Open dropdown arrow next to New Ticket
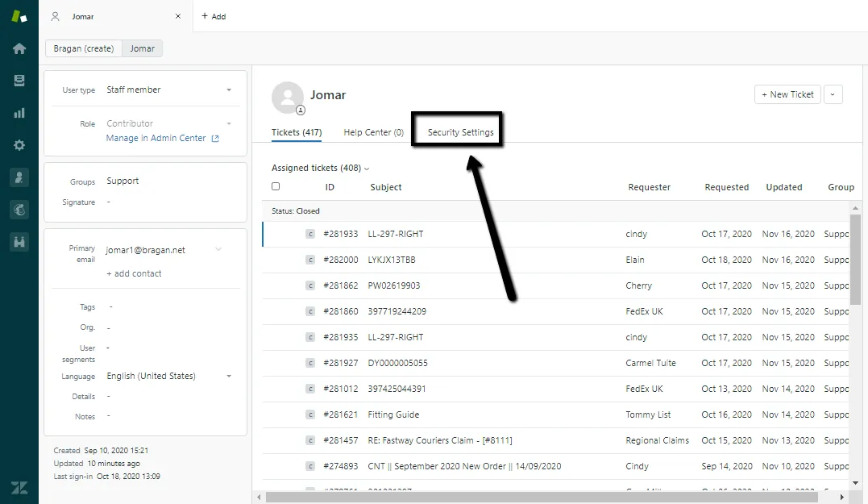The height and width of the screenshot is (504, 868). [x=833, y=94]
